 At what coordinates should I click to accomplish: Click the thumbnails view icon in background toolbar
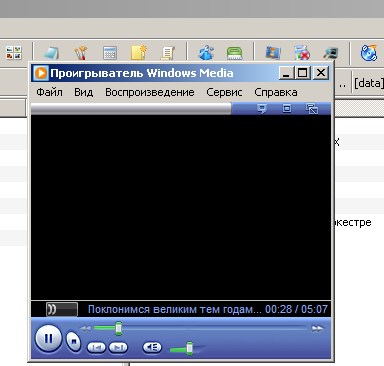(x=14, y=53)
